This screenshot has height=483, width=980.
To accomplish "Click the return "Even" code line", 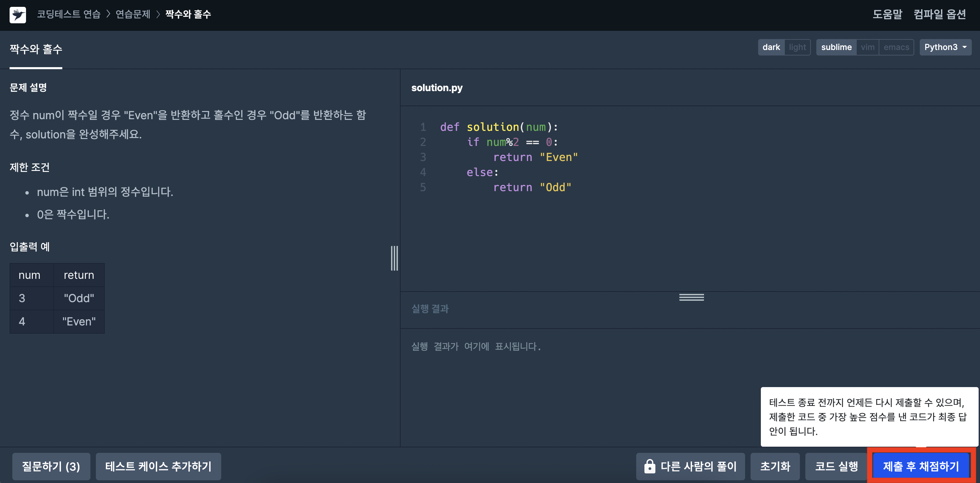I will pyautogui.click(x=535, y=157).
